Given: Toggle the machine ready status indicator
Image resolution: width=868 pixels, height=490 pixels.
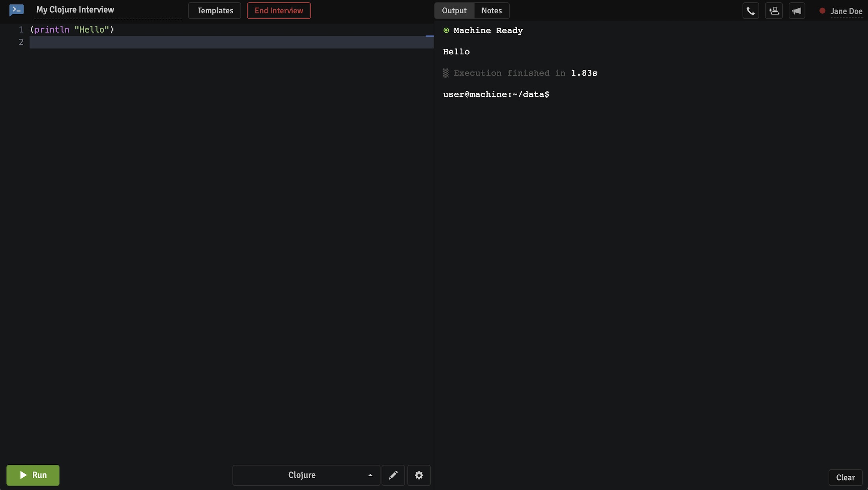Looking at the screenshot, I should 445,30.
